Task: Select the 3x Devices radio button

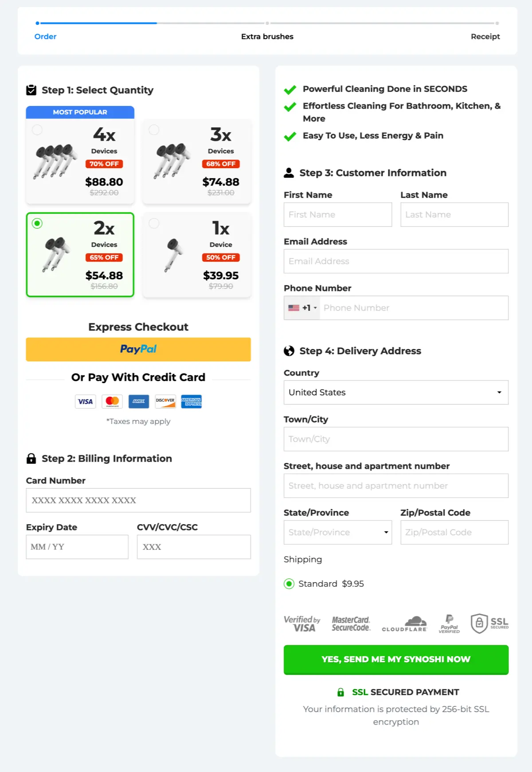Action: pos(154,130)
